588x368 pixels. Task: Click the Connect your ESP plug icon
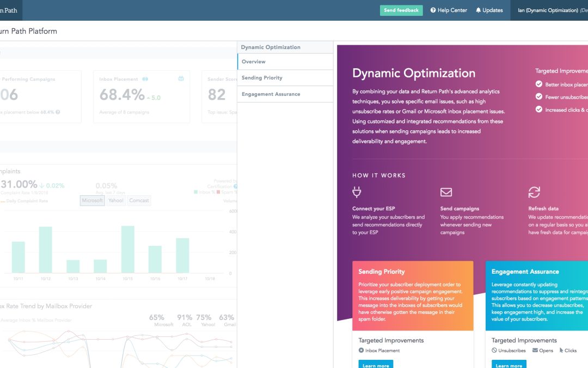pos(357,192)
